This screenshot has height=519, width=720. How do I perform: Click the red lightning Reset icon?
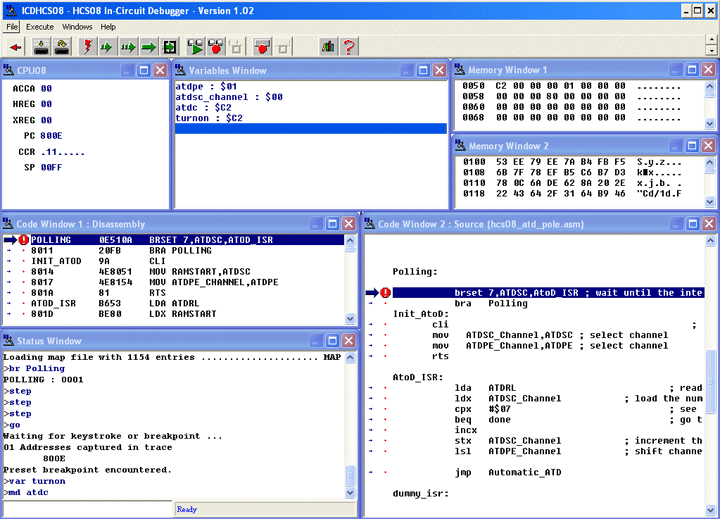coord(87,47)
